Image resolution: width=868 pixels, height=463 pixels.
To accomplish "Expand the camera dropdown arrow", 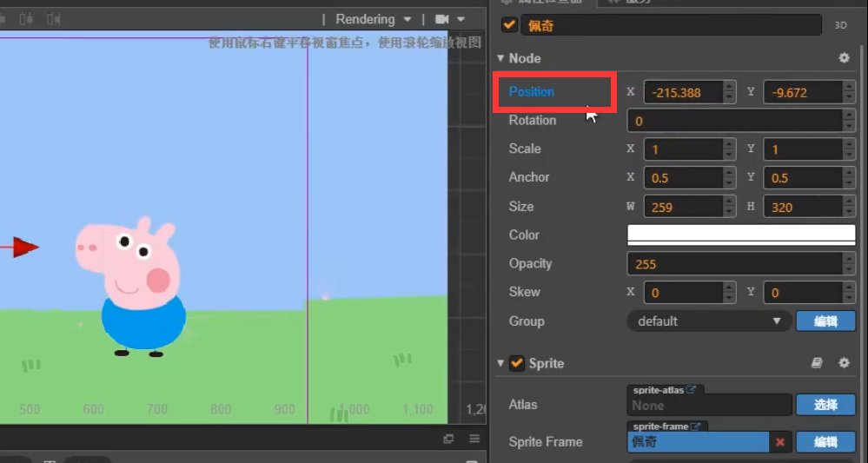I will tap(461, 19).
